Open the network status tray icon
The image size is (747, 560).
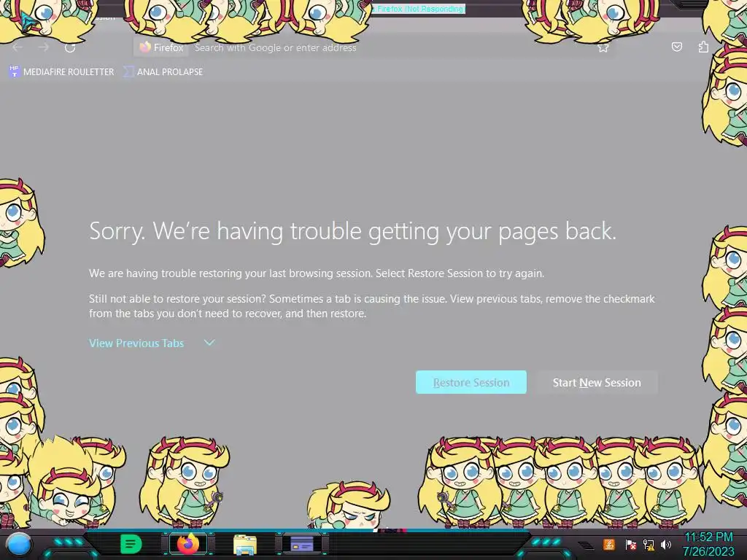click(x=649, y=544)
